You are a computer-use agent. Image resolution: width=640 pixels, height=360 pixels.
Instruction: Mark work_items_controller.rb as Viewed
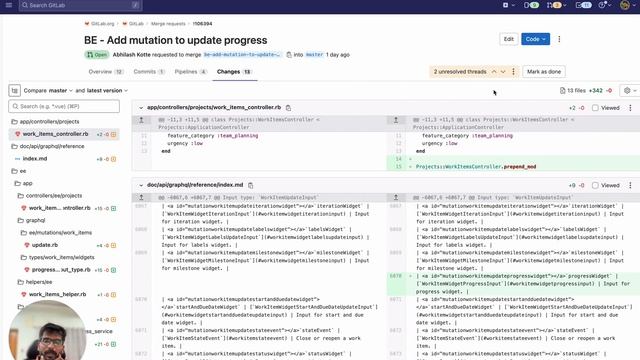[606, 108]
